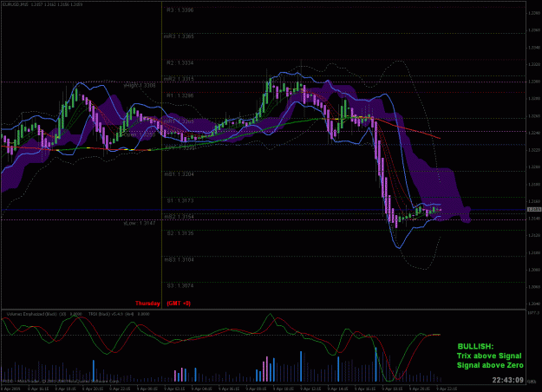Viewport: 542px width, 392px height.
Task: Click the highlighted current price tag on price axis
Action: pos(533,210)
